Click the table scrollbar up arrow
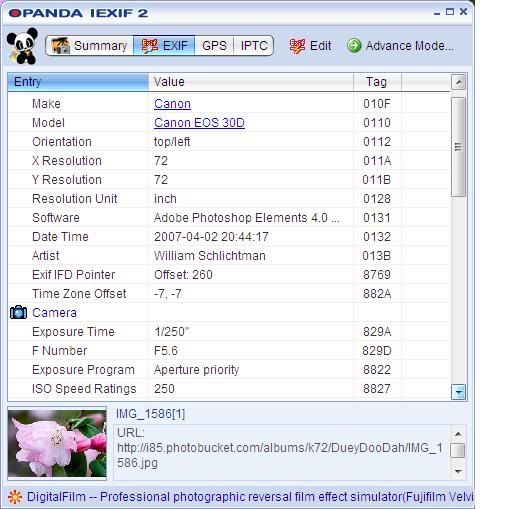Image resolution: width=512 pixels, height=509 pixels. [459, 82]
